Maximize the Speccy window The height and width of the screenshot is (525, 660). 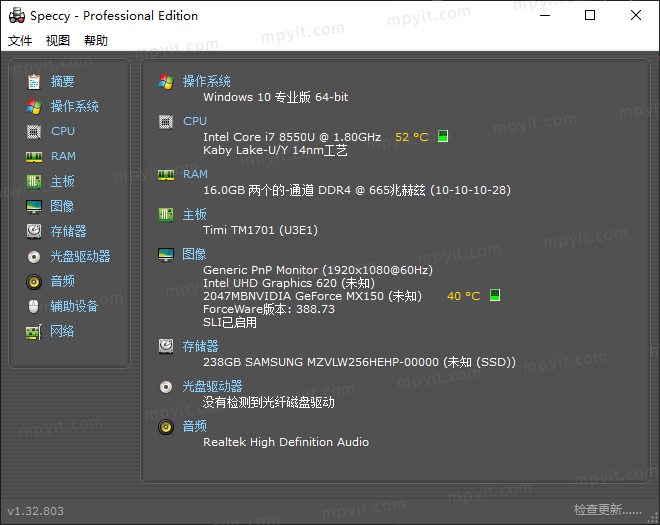click(590, 15)
